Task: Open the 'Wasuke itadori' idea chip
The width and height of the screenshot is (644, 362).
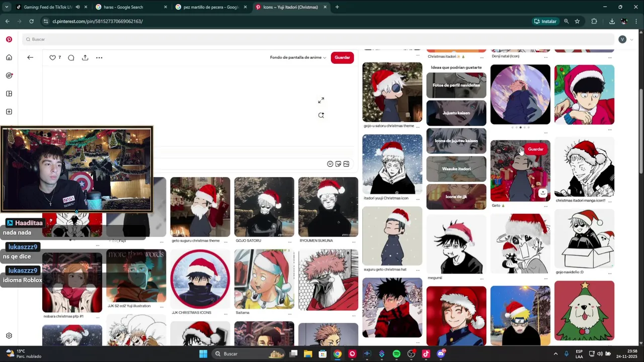Action: click(x=456, y=169)
